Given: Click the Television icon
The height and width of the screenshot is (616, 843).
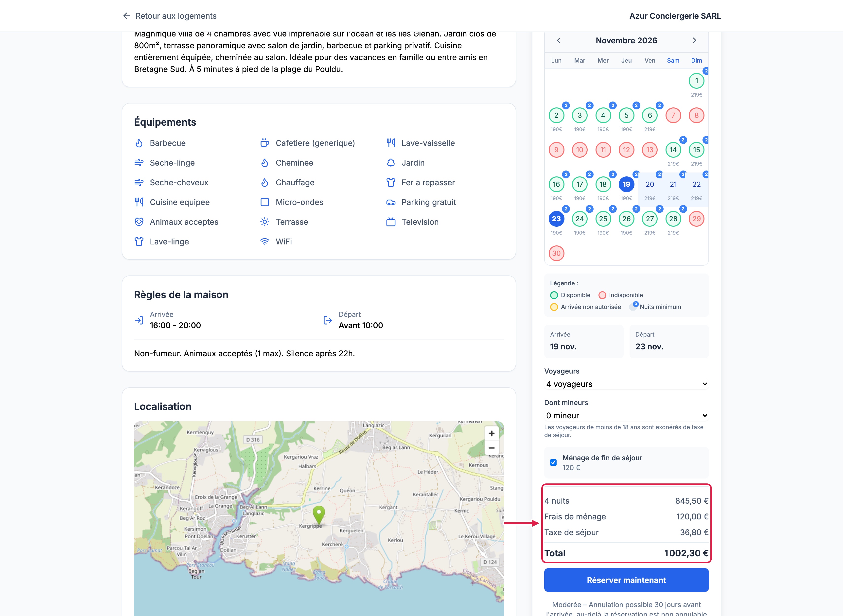Looking at the screenshot, I should click(x=390, y=222).
